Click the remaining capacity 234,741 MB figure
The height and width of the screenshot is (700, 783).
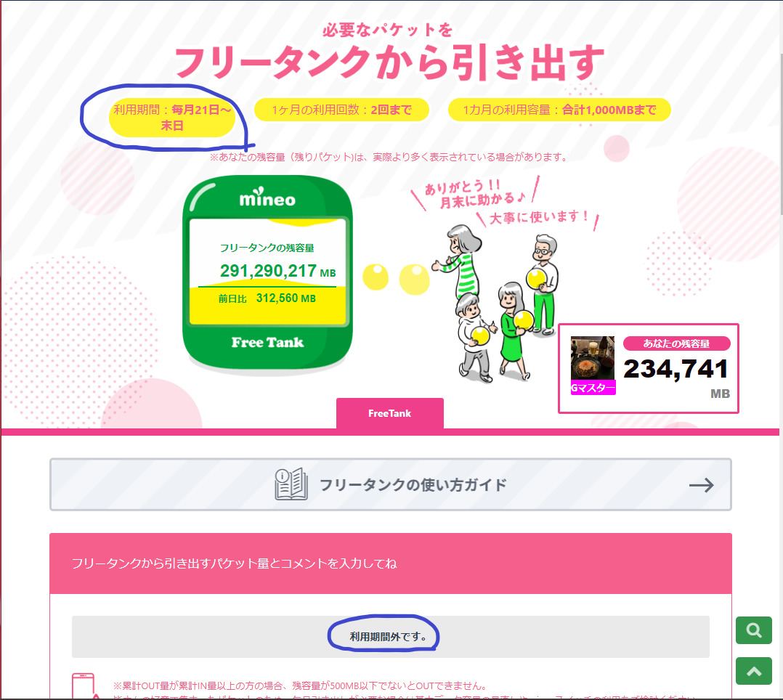[x=676, y=376]
